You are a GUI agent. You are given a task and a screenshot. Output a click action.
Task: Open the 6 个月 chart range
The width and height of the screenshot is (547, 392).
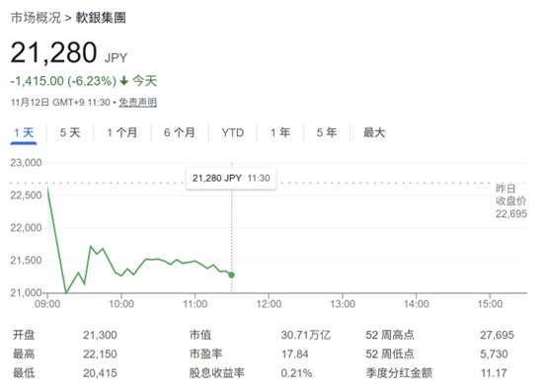(x=180, y=133)
